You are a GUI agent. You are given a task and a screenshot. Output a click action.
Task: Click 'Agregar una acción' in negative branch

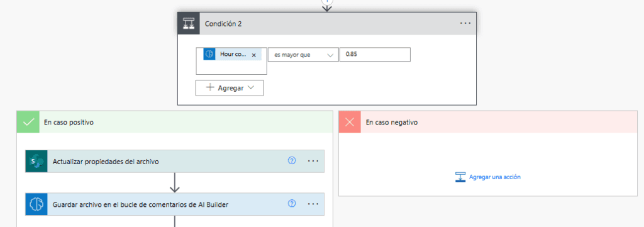tap(495, 177)
